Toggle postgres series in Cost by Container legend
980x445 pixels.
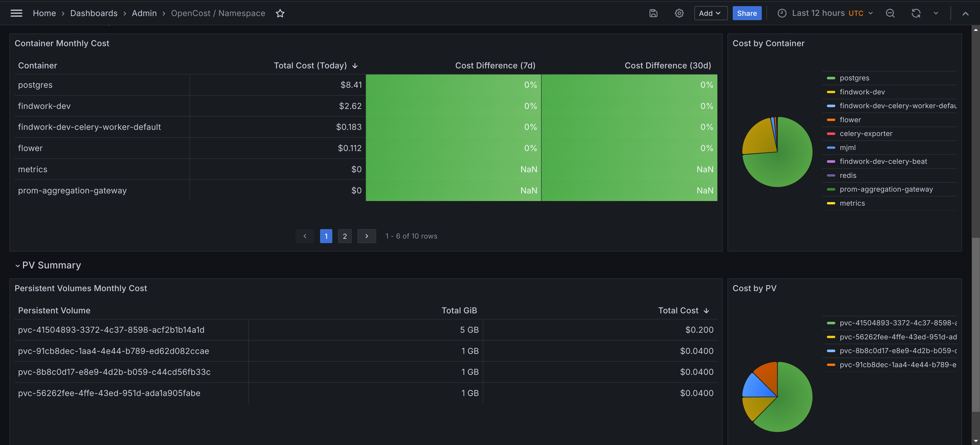(854, 78)
